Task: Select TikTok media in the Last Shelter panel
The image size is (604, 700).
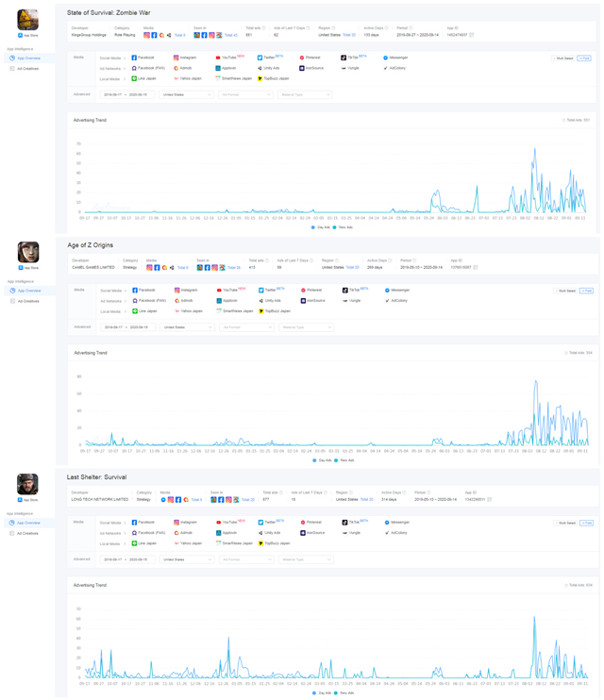Action: pos(354,522)
